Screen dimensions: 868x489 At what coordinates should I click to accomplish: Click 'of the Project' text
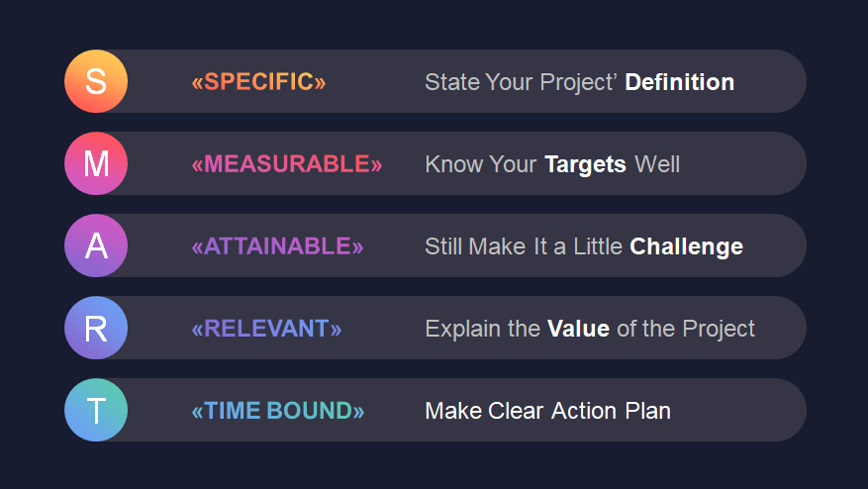click(686, 329)
